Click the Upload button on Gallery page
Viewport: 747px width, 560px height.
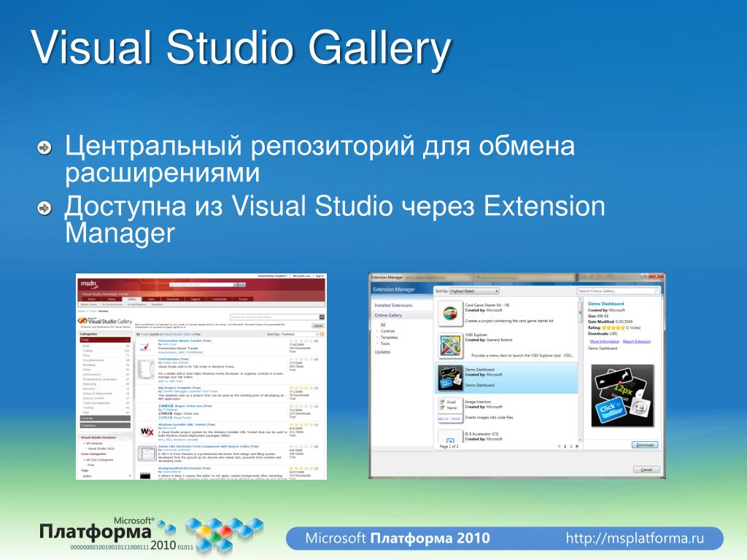[318, 326]
